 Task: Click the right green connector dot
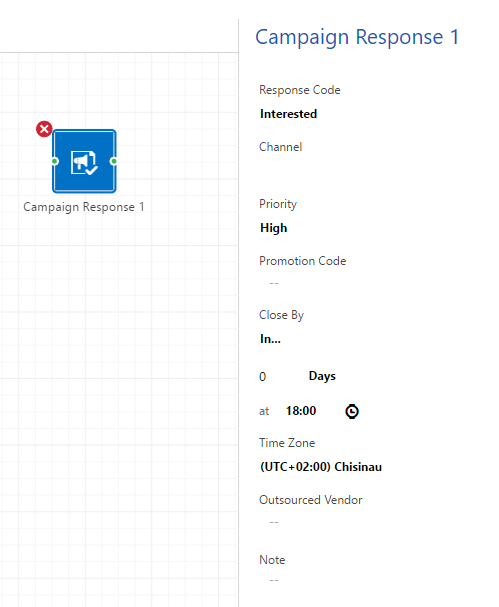pyautogui.click(x=113, y=161)
